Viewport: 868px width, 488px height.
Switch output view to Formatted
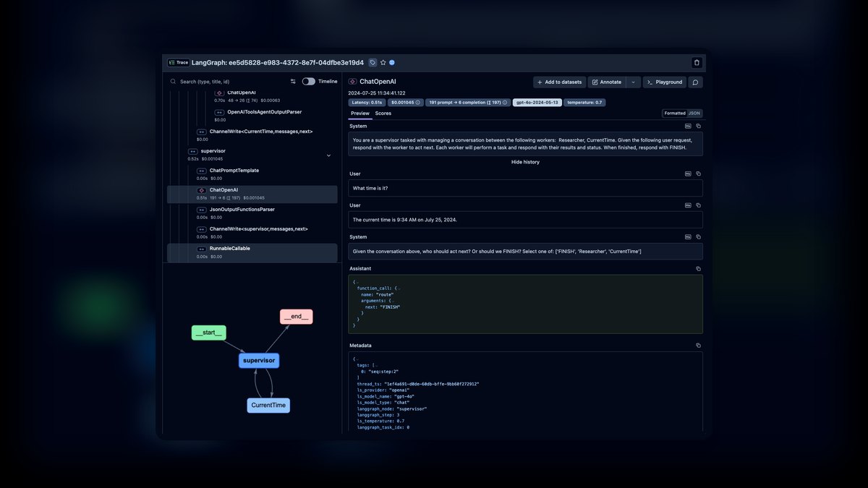tap(675, 114)
